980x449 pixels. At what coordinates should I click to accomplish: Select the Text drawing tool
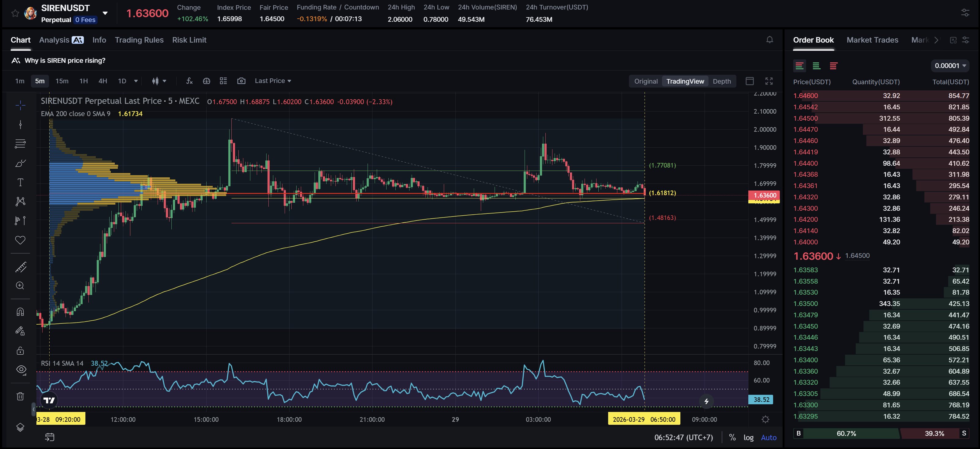pyautogui.click(x=20, y=183)
